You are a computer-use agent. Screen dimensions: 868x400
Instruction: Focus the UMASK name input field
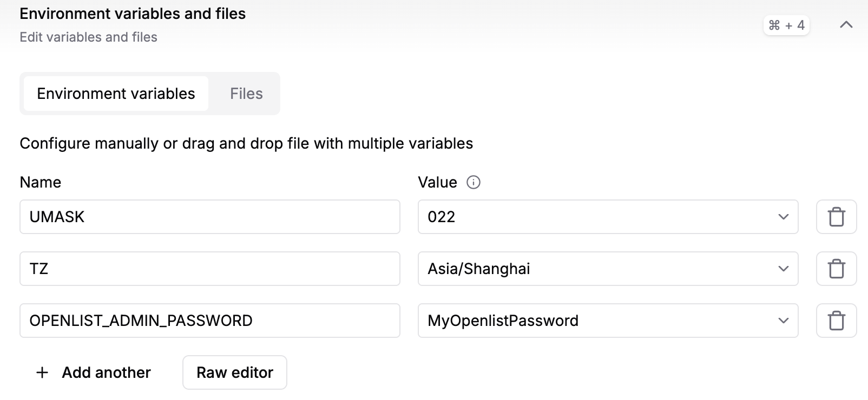(x=209, y=217)
